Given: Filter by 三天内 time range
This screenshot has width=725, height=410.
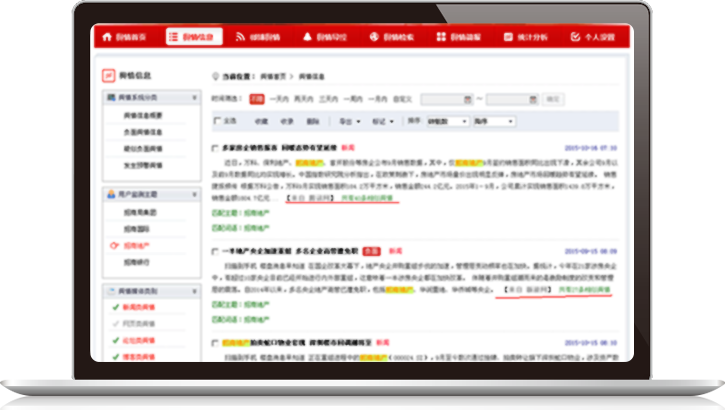Looking at the screenshot, I should [x=329, y=99].
